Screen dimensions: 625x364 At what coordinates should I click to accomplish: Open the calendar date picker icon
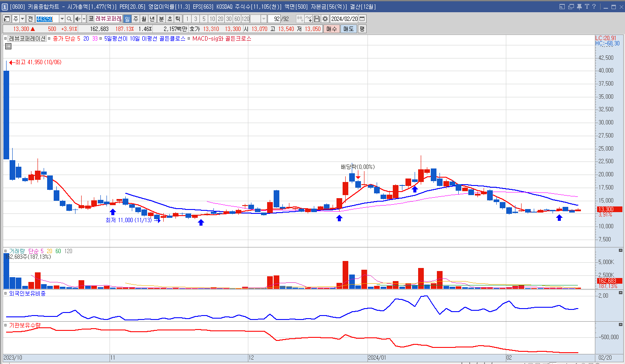coord(362,19)
